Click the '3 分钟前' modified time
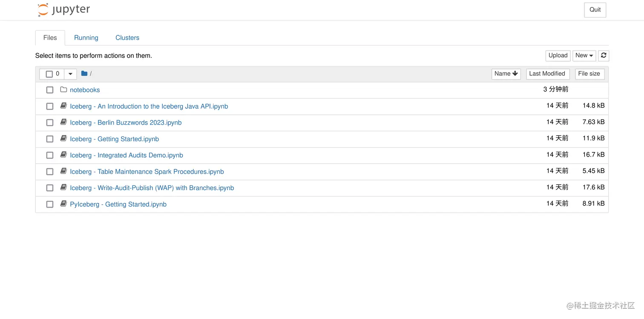This screenshot has width=644, height=319. [x=556, y=89]
